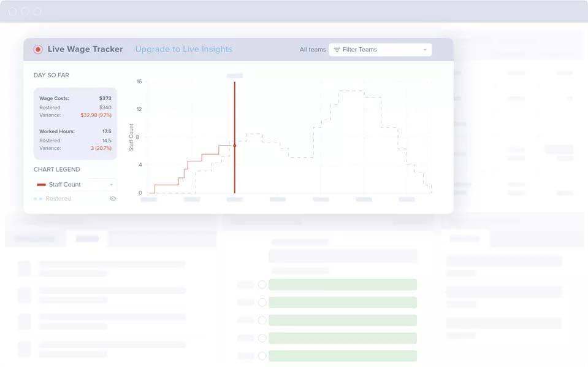Click the chevron arrow on the Filter Teams selector
Image resolution: width=588 pixels, height=367 pixels.
click(x=425, y=50)
